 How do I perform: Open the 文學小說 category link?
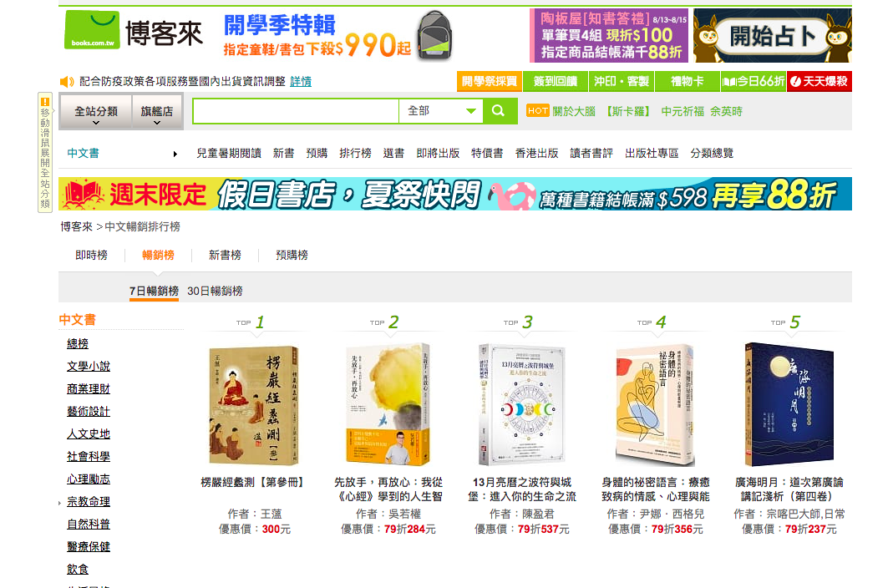[x=89, y=367]
